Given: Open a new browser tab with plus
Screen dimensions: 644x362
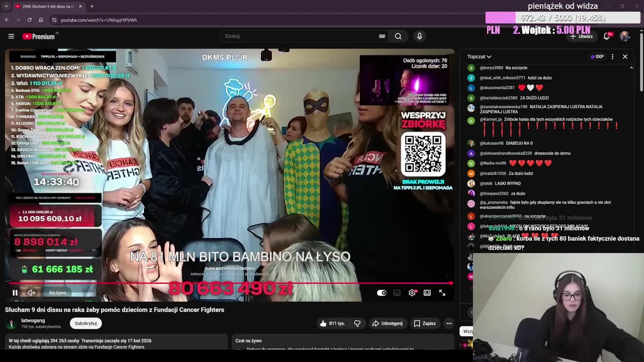Looking at the screenshot, I should click(x=92, y=7).
